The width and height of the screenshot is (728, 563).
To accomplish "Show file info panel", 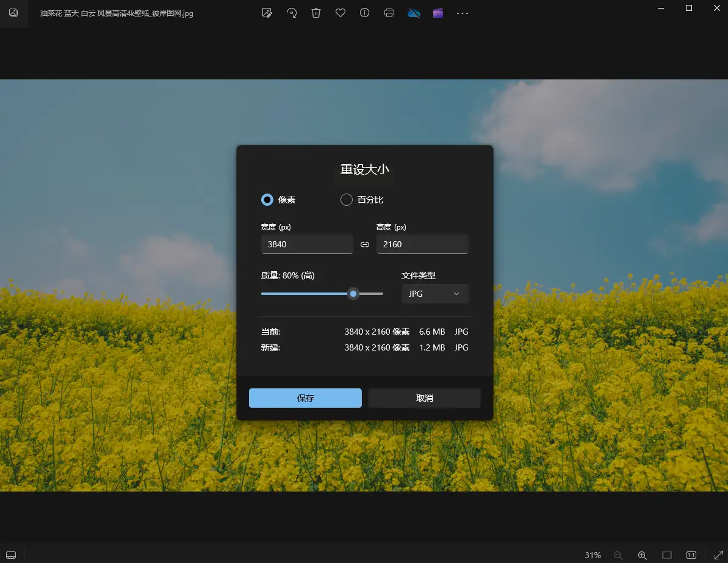I will [x=365, y=13].
